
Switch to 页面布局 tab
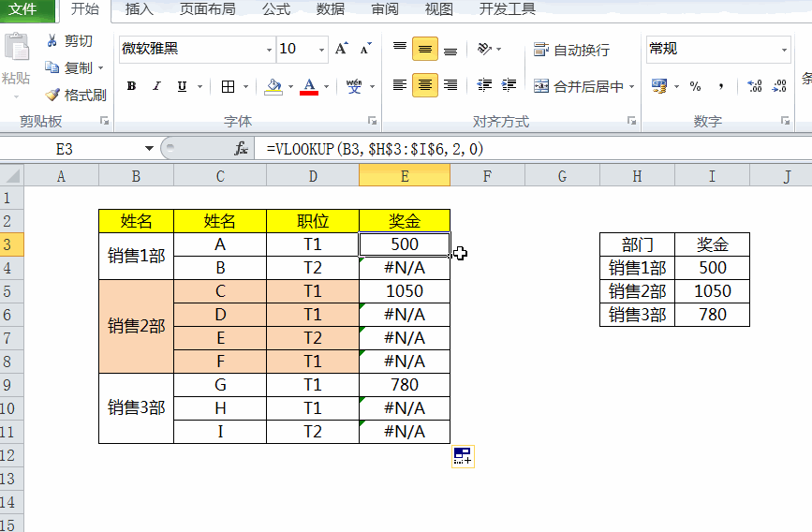207,9
